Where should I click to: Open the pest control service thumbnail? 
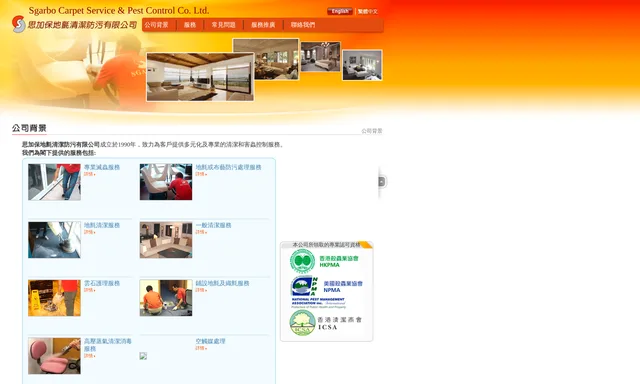(x=54, y=182)
